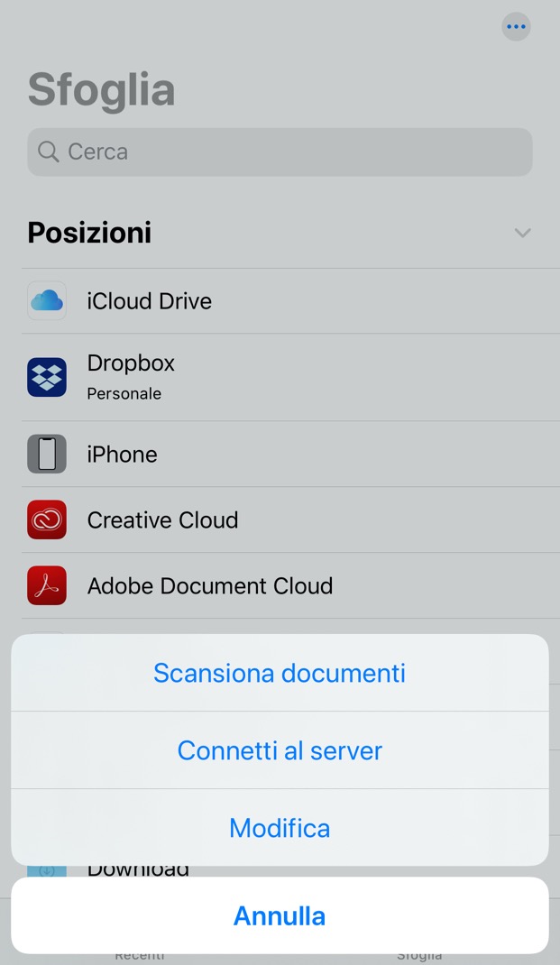
Task: Open the ellipsis more options button
Action: pyautogui.click(x=516, y=27)
